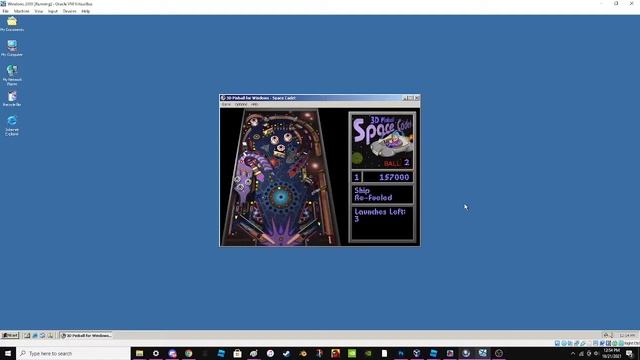Close the 3D Pinball window

point(417,98)
